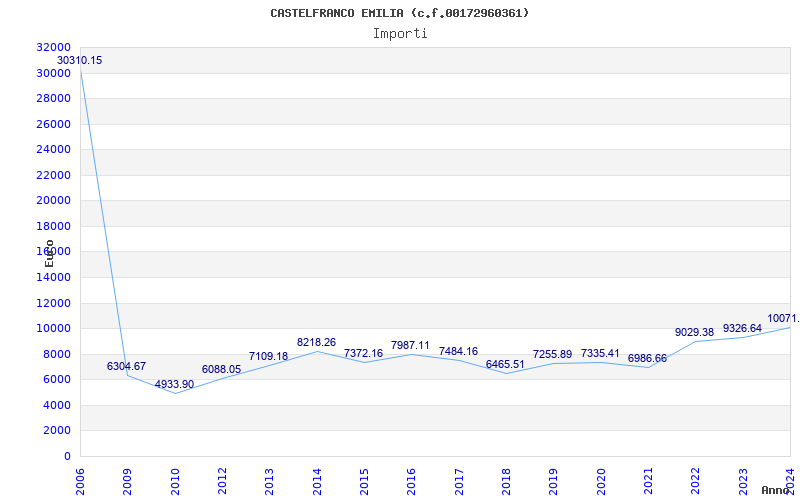Click data label 6304.67

[x=126, y=366]
